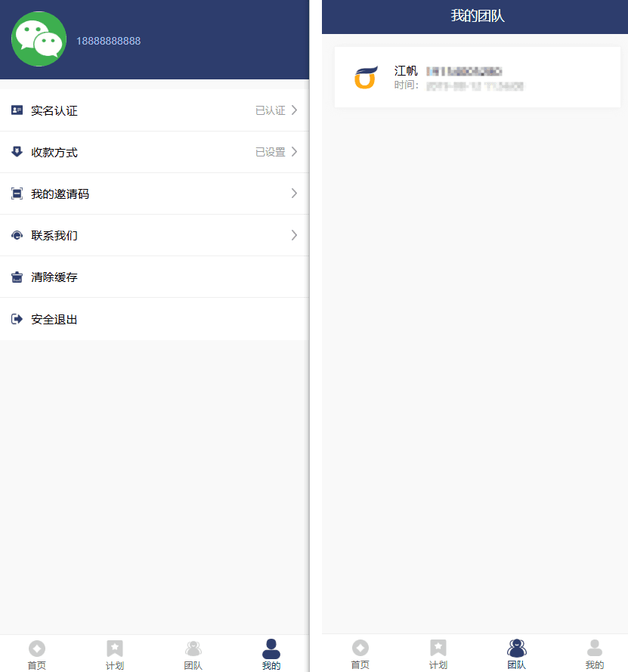The width and height of the screenshot is (628, 672).
Task: Click the exit icon beside 安全退出
Action: click(x=17, y=319)
